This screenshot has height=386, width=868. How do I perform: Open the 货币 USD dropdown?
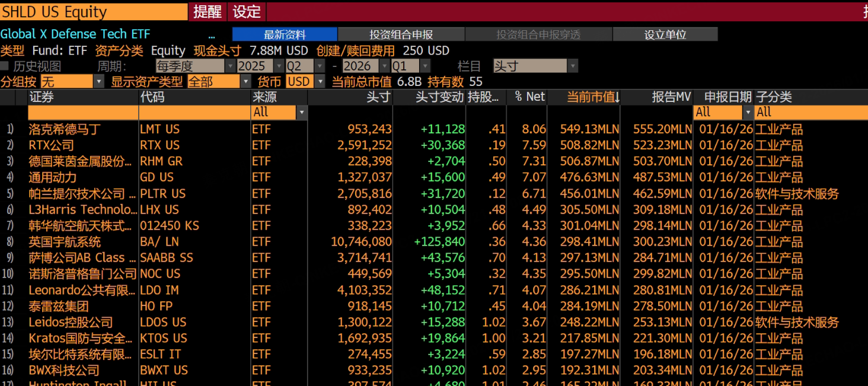(x=320, y=82)
